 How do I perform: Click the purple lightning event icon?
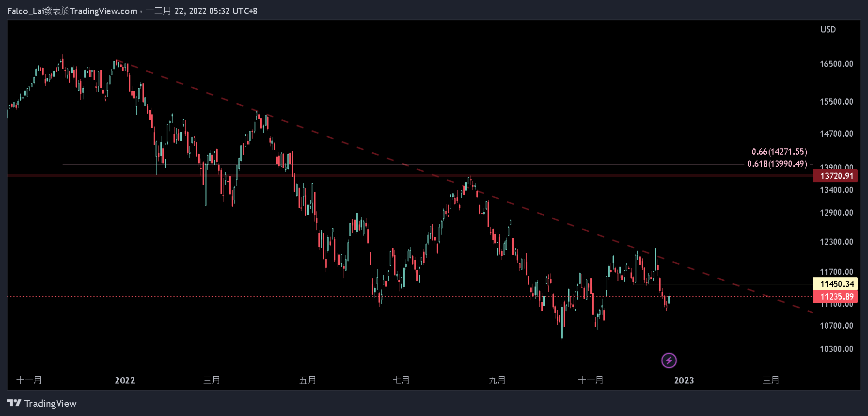tap(669, 360)
